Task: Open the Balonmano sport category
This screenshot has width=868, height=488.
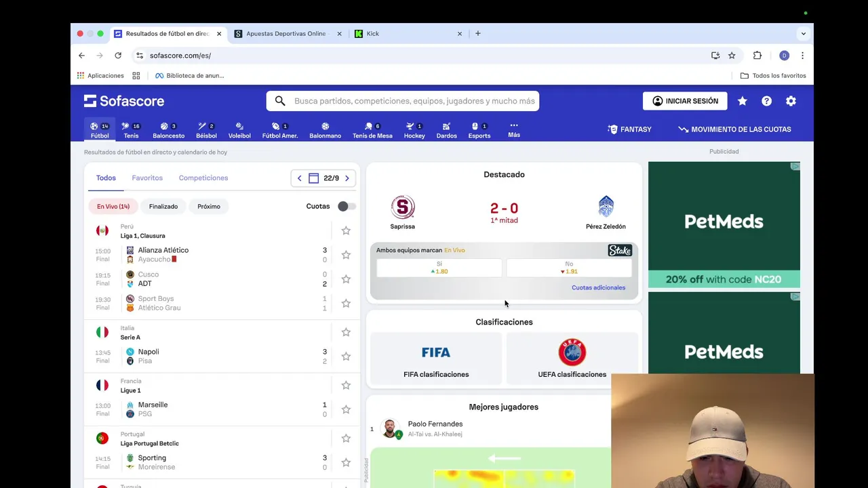Action: 325,130
